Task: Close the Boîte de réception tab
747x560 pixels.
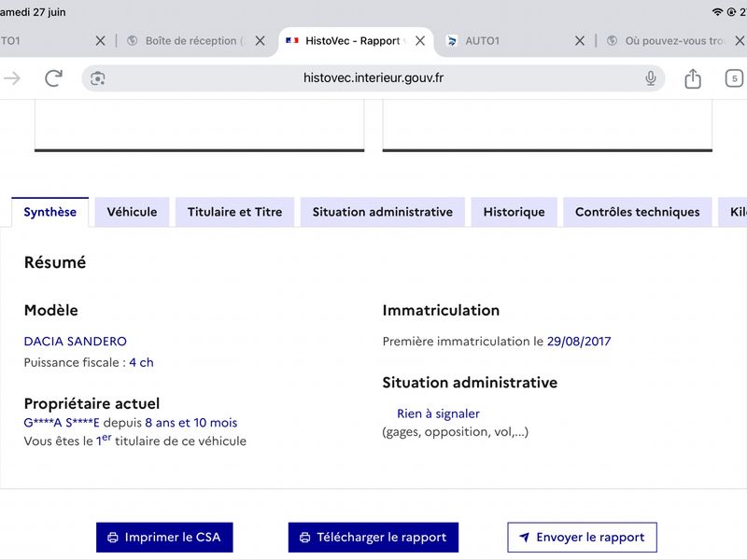Action: point(260,41)
